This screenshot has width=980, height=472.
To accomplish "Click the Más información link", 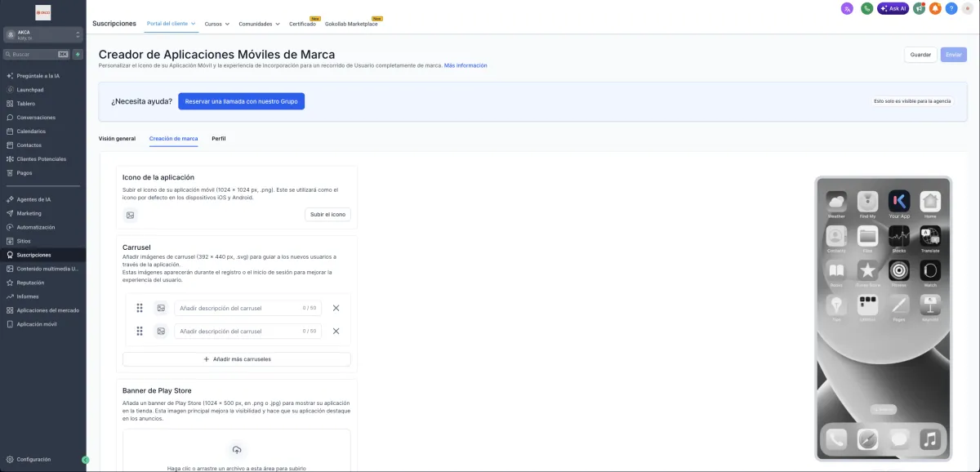I will point(465,65).
